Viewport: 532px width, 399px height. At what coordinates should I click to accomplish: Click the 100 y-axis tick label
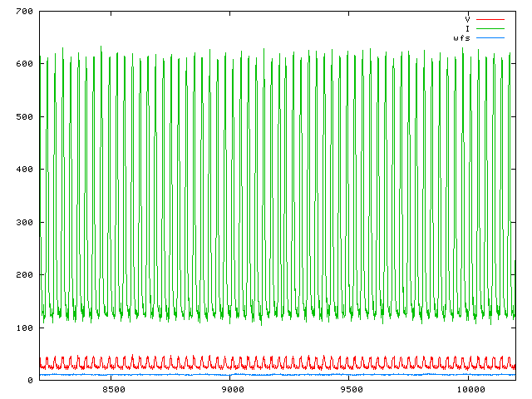23,328
